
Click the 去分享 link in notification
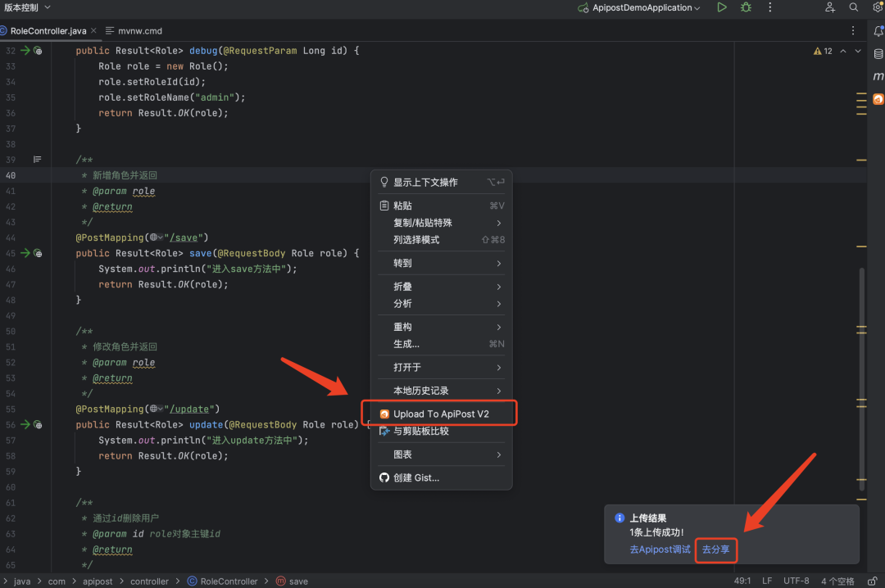click(715, 549)
